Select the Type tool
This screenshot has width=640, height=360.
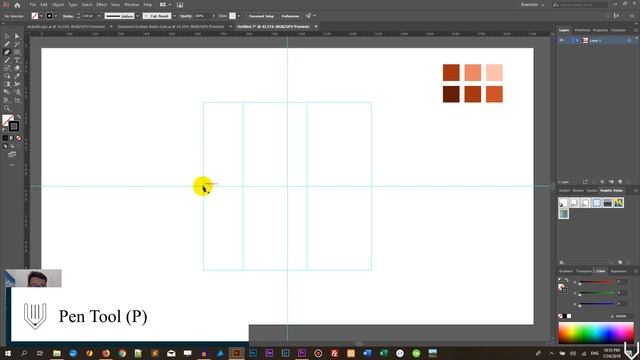coord(17,60)
